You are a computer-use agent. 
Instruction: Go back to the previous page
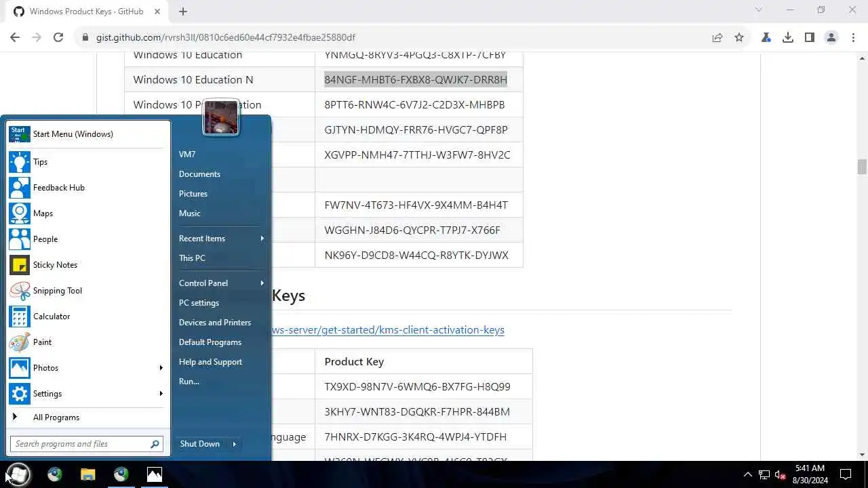15,37
